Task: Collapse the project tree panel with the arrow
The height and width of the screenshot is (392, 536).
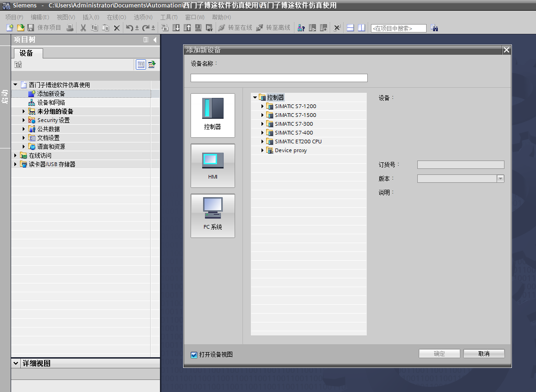Action: (x=155, y=40)
